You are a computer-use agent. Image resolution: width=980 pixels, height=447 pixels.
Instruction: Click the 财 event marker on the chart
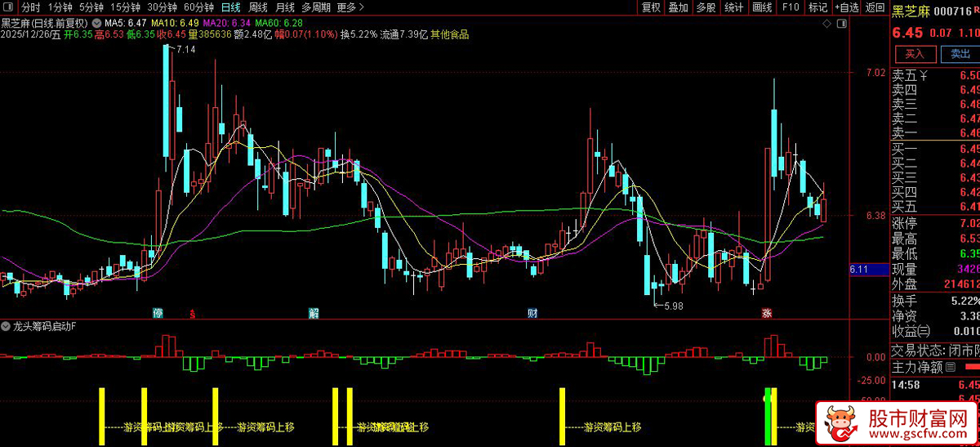[x=532, y=313]
